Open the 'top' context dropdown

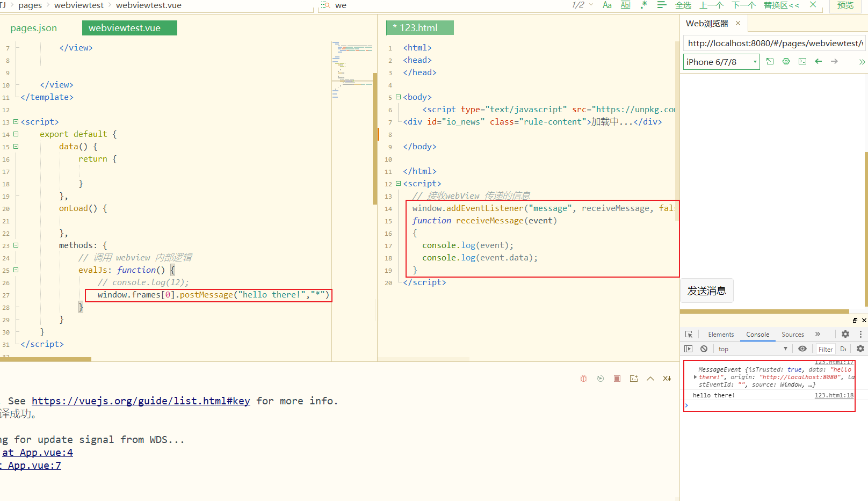coord(753,349)
